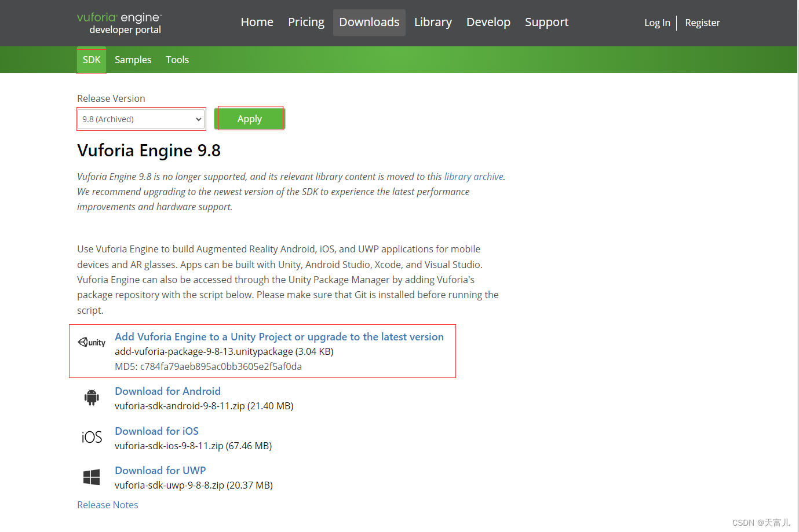The width and height of the screenshot is (799, 532).
Task: Click the Release Version label
Action: pyautogui.click(x=111, y=98)
